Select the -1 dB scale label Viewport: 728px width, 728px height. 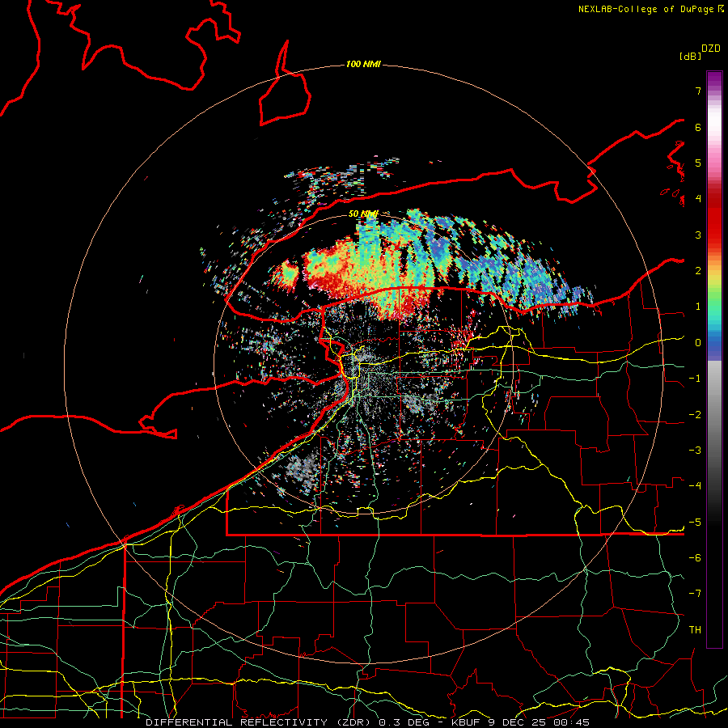(695, 379)
